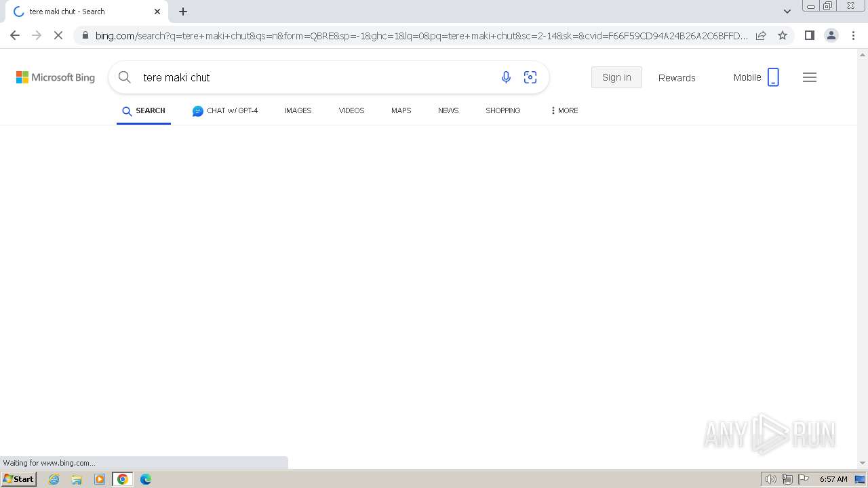Click the page vertical scrollbar
Image resolution: width=868 pixels, height=488 pixels.
click(863, 258)
